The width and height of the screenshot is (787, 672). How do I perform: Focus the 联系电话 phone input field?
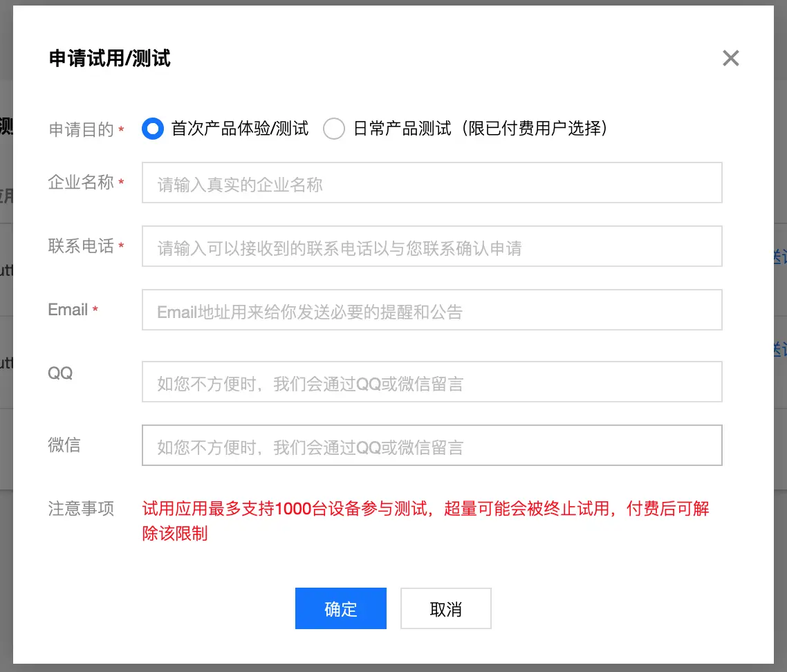coord(432,245)
